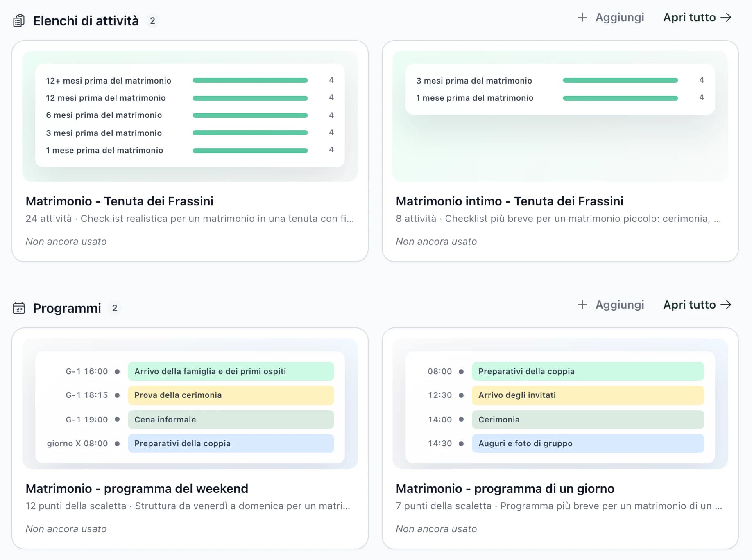Click the 'Arrivo degli invitati' schedule entry
This screenshot has height=560, width=752.
click(x=588, y=395)
